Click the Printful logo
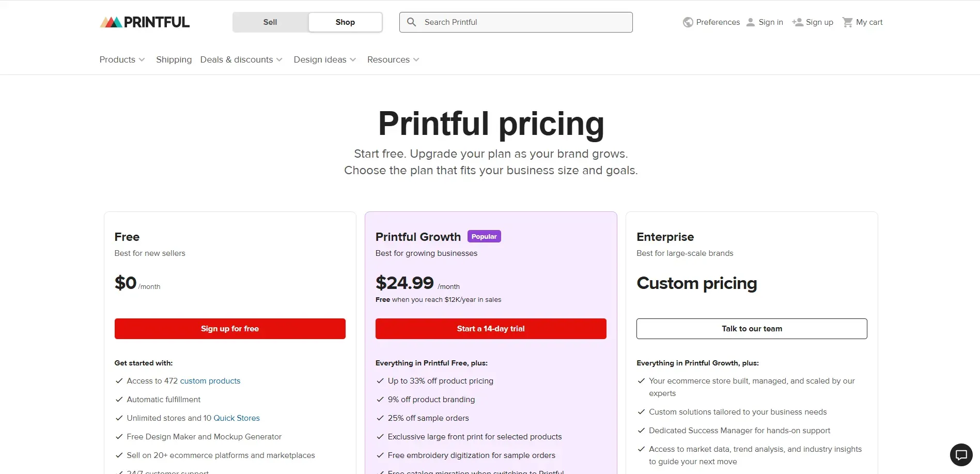The height and width of the screenshot is (474, 980). tap(145, 22)
